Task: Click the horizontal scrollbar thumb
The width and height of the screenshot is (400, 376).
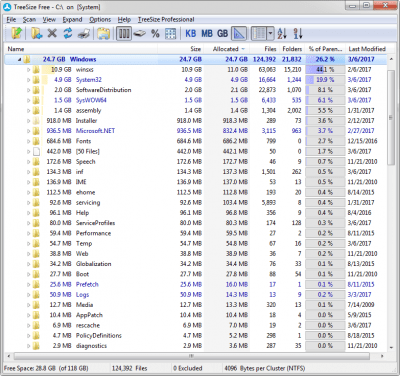Action: coord(192,356)
